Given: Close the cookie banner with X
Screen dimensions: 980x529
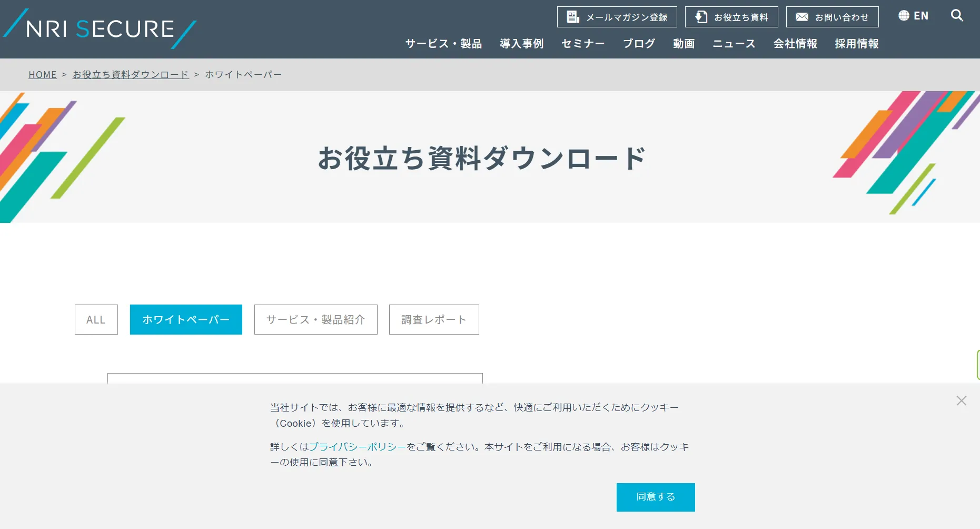Looking at the screenshot, I should (962, 400).
